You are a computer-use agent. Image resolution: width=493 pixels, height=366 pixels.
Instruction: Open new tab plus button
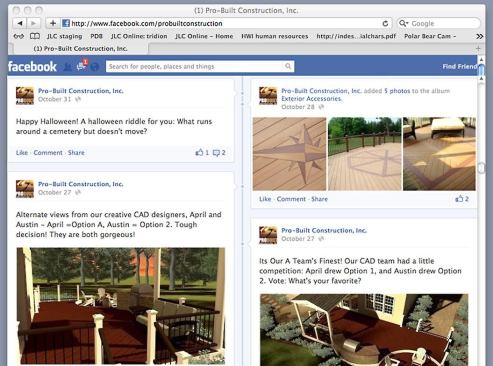point(478,49)
